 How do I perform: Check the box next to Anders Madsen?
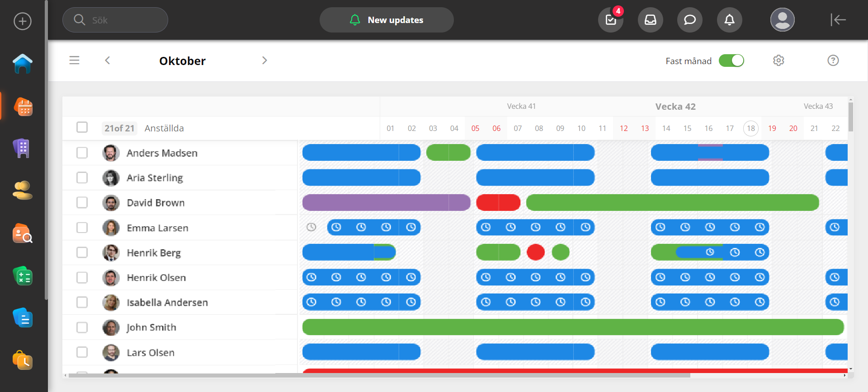[x=82, y=153]
